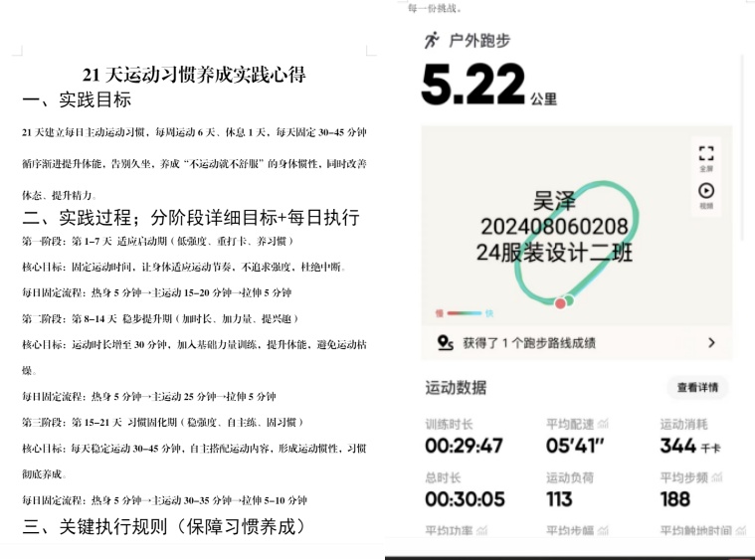Tap the chart icon beside 平均触地时间
Image resolution: width=755 pixels, height=560 pixels.
[739, 531]
